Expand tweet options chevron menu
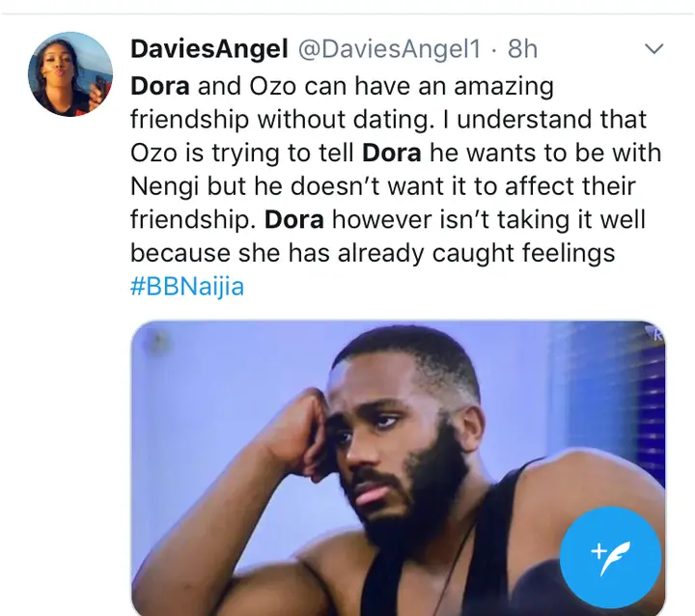 tap(653, 48)
